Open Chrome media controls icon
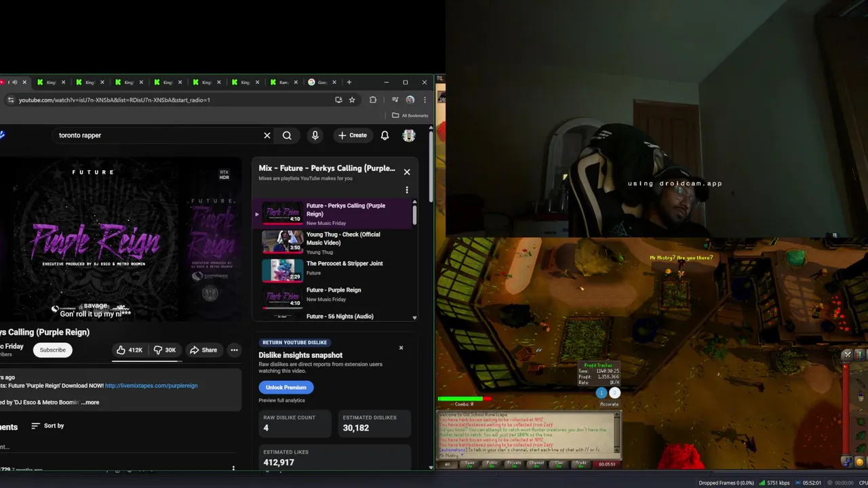Image resolution: width=868 pixels, height=488 pixels. pyautogui.click(x=395, y=100)
